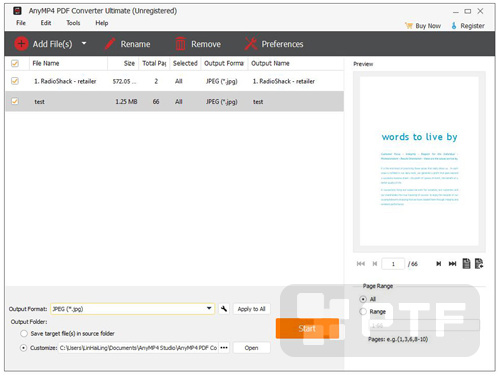Click the JPEG format cell in RadioShack row

(222, 81)
